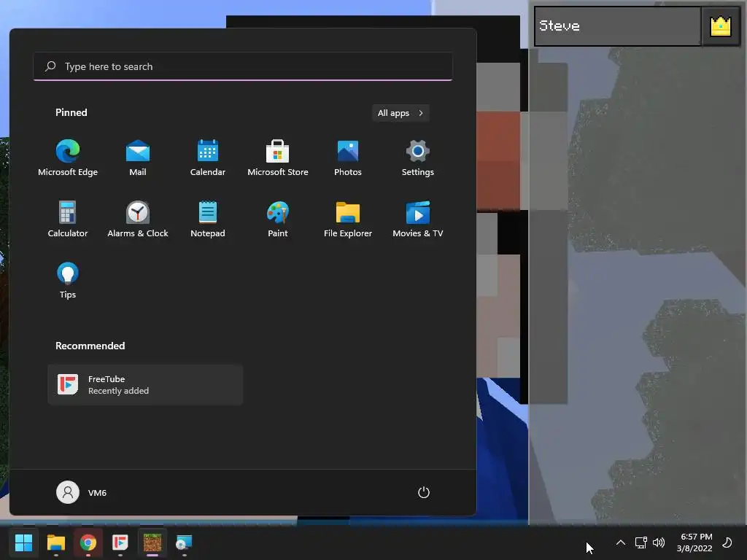Click the crown icon beside Steve

(x=720, y=26)
